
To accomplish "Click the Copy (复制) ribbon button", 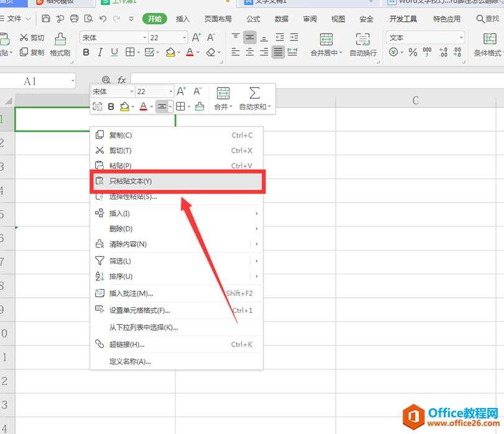I will [x=32, y=52].
